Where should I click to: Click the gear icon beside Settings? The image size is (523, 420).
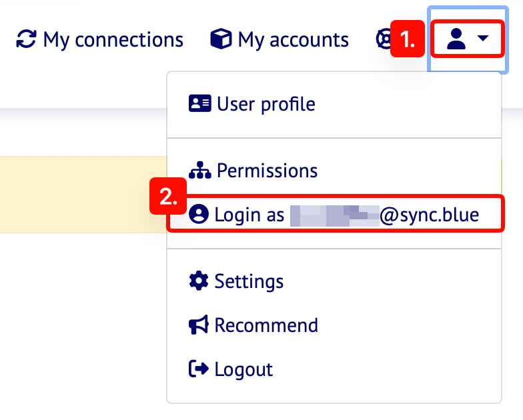199,281
